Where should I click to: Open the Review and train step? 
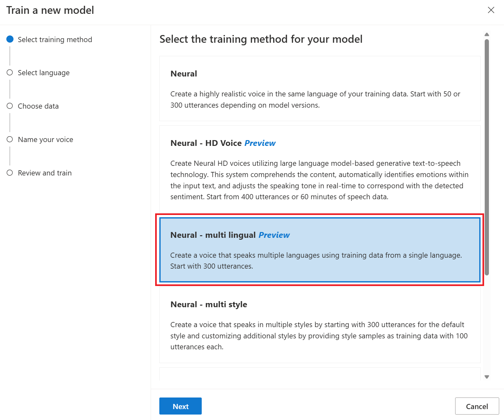(45, 173)
